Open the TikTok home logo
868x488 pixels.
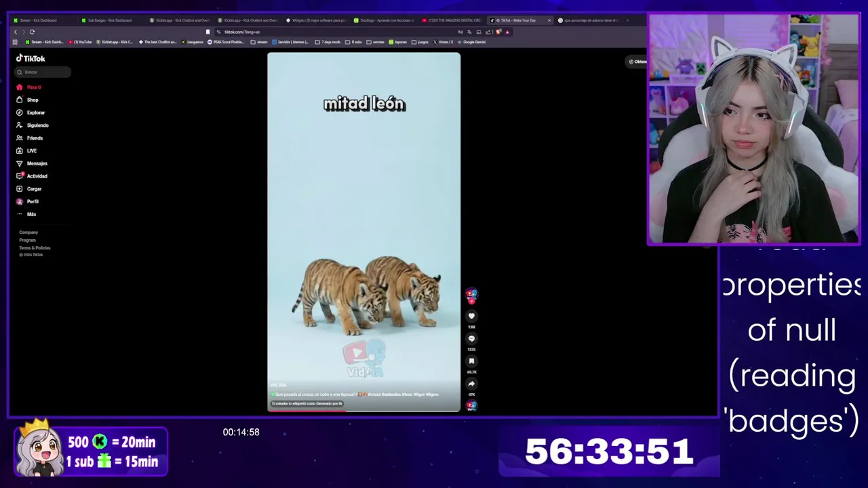pos(31,58)
